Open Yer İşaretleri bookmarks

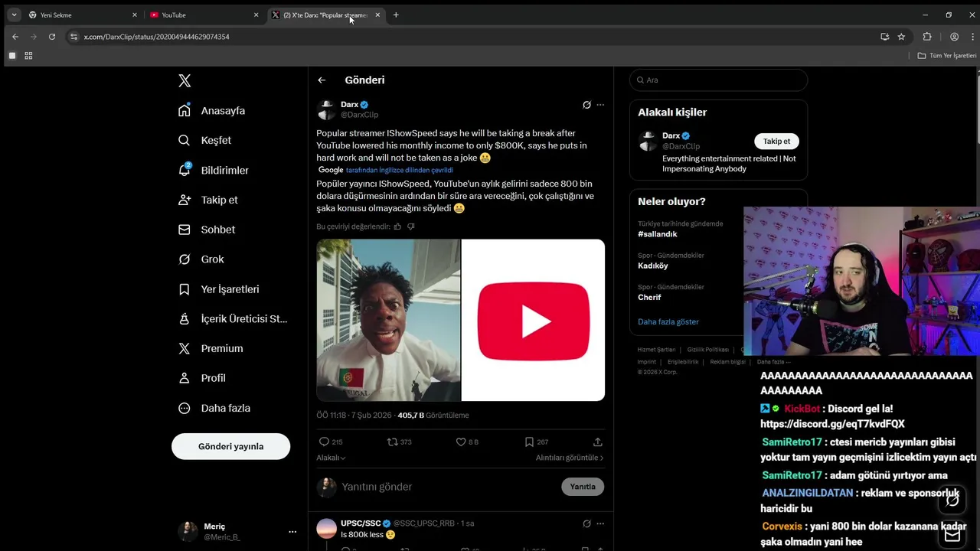[x=219, y=289]
